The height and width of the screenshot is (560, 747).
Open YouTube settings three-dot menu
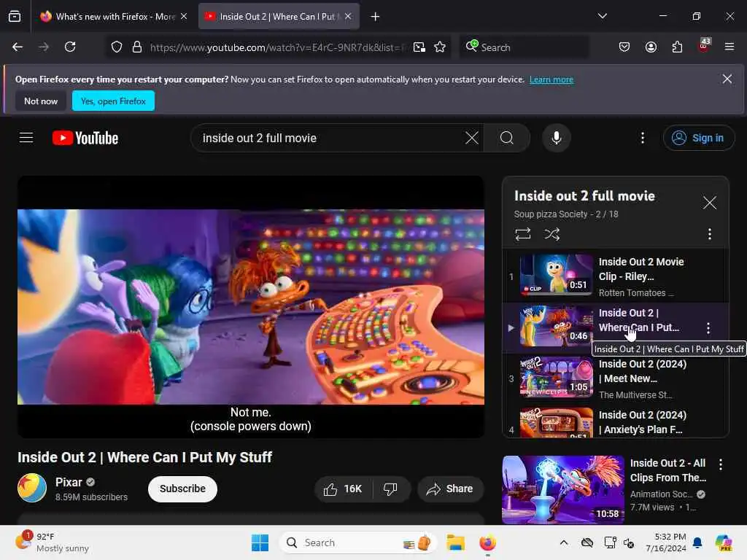coord(643,138)
